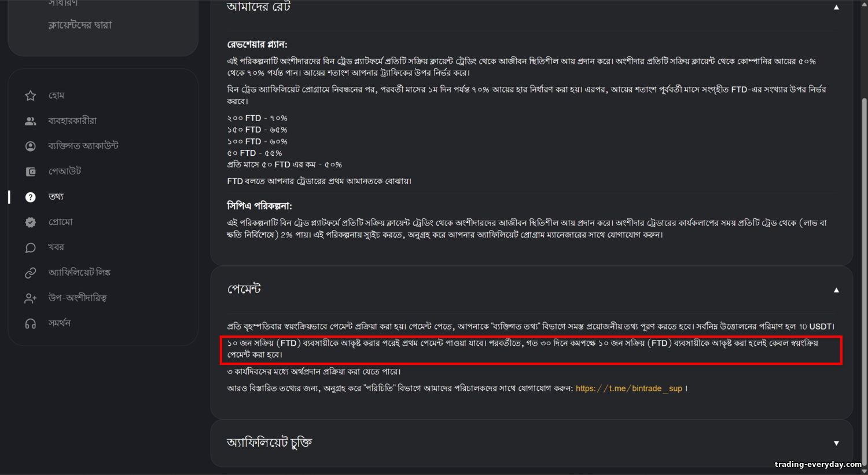Click the wallet icon for পেআউট
The width and height of the screenshot is (868, 475).
click(x=31, y=171)
